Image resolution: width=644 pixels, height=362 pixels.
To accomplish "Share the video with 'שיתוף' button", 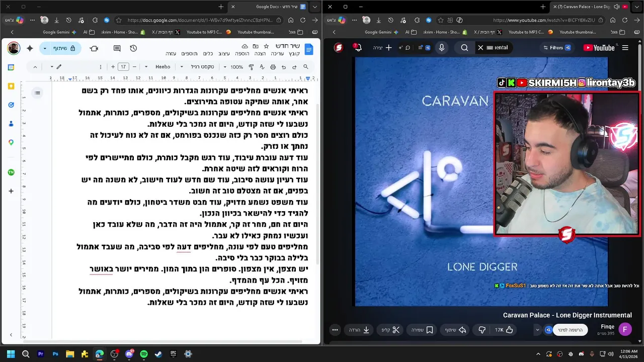I will [456, 330].
